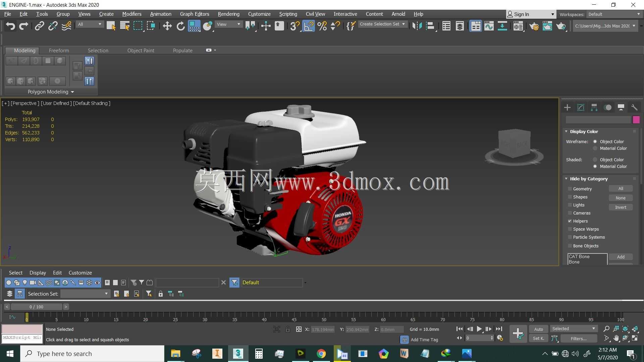Open the selection filter All dropdown

pyautogui.click(x=90, y=24)
